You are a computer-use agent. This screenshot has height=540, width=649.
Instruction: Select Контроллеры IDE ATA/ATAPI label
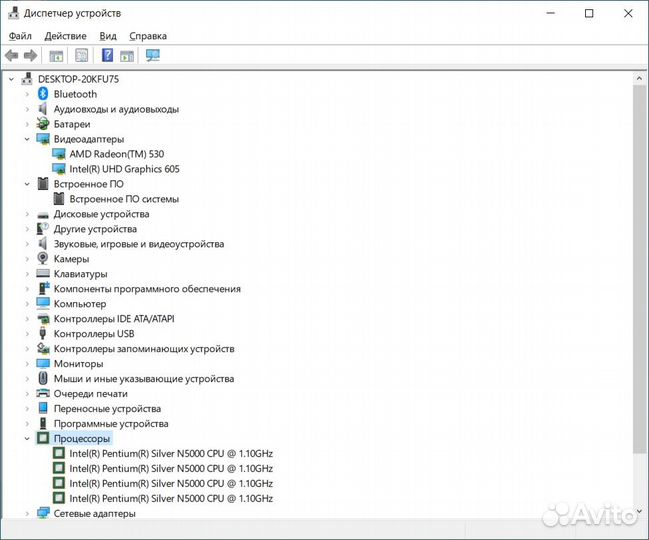114,319
